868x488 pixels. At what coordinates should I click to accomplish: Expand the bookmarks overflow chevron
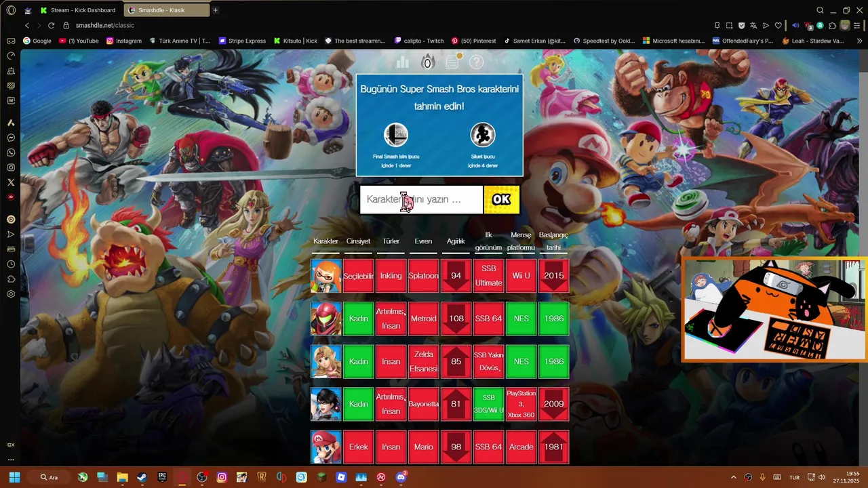(x=860, y=41)
